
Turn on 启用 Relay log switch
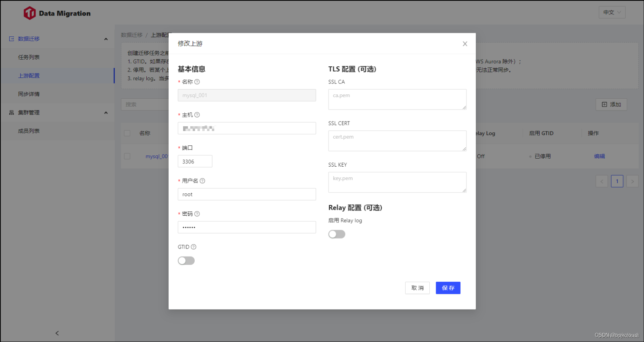tap(337, 234)
